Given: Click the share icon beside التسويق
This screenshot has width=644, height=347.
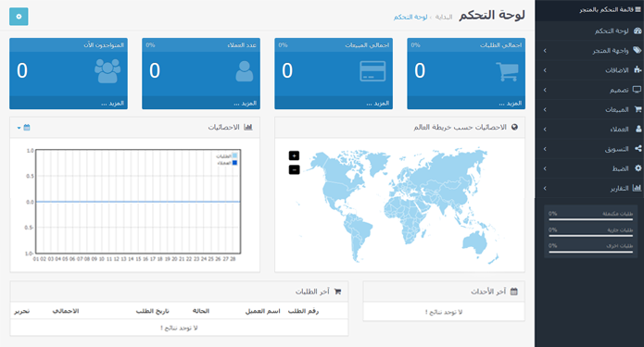Looking at the screenshot, I should [638, 148].
